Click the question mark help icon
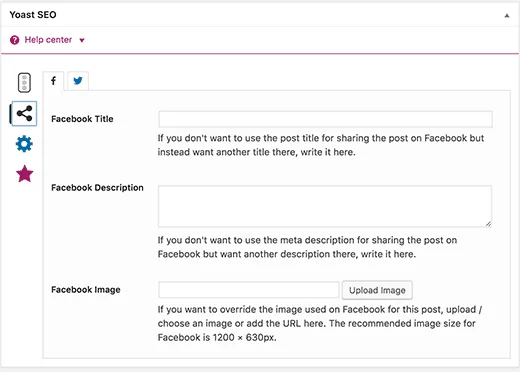520x372 pixels. [14, 40]
